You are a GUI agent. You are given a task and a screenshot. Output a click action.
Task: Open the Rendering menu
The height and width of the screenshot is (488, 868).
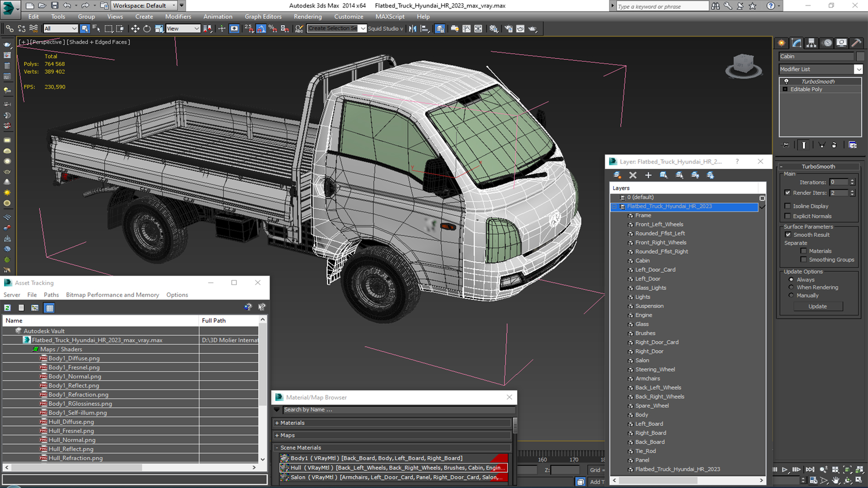click(308, 17)
